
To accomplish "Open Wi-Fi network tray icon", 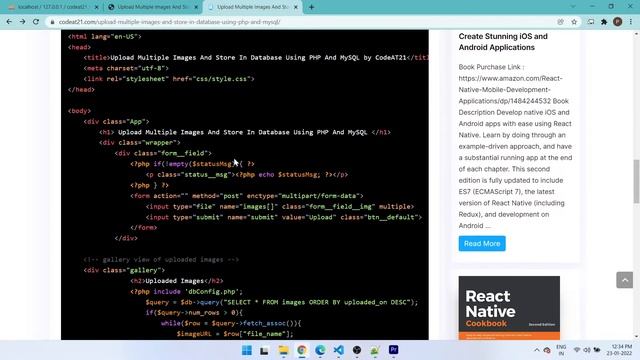I will pos(577,350).
